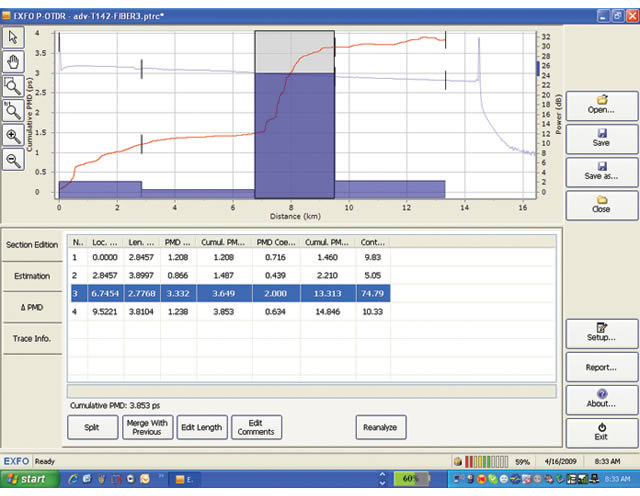Click the taskbar scroll arrows
Viewport: 640px width, 496px height.
pos(382,479)
